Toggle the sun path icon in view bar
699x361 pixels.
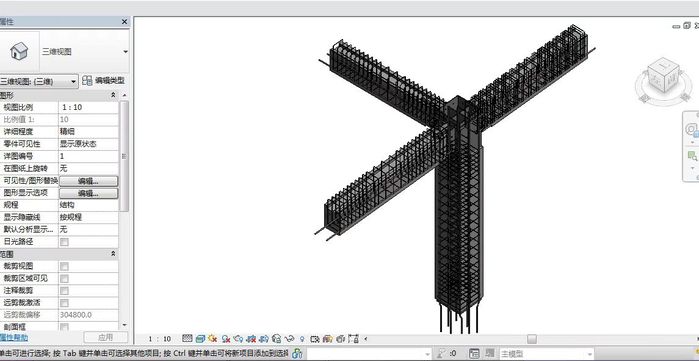click(213, 339)
